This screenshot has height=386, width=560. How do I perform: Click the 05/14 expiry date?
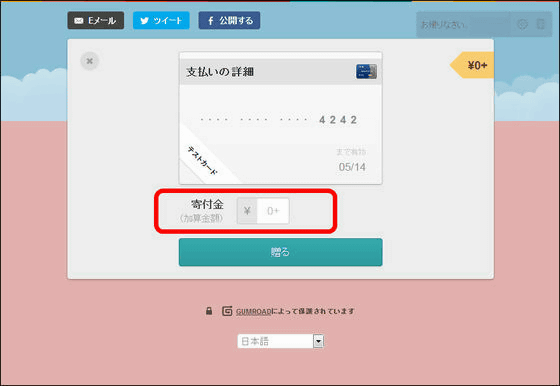[352, 167]
